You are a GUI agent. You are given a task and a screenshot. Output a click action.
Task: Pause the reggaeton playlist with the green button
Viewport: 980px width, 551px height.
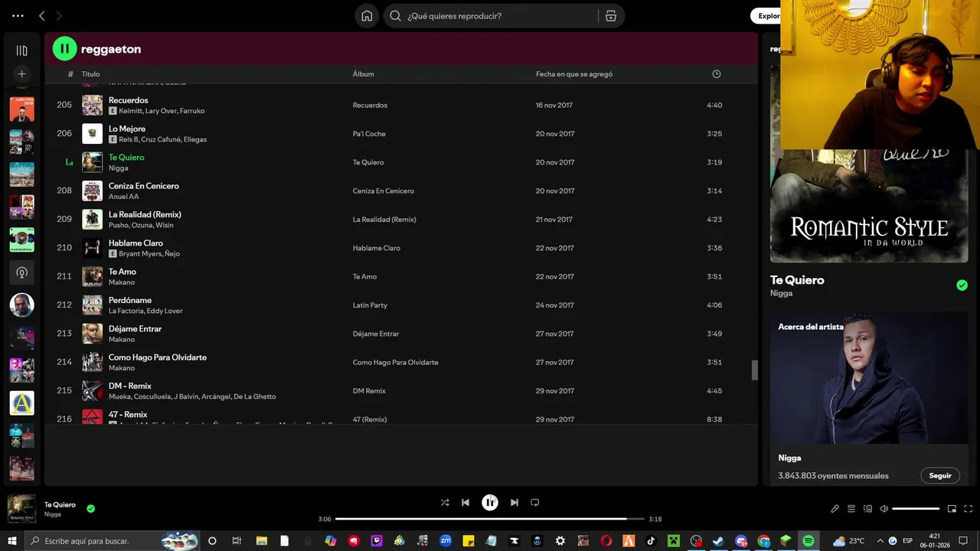click(64, 49)
